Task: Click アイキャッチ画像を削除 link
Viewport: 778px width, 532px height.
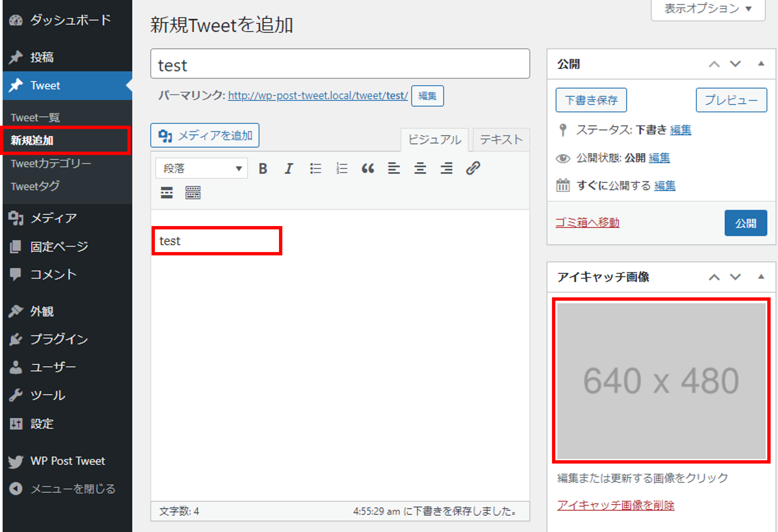Action: pos(616,505)
